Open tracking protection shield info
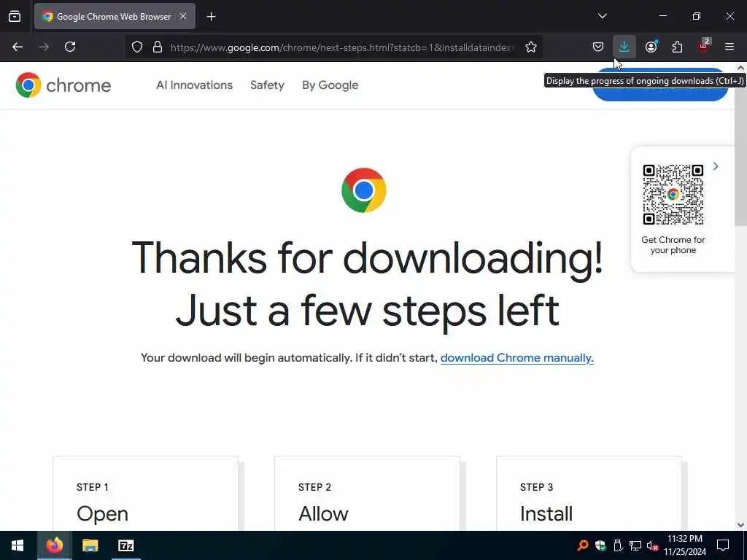The width and height of the screenshot is (747, 560). point(137,47)
